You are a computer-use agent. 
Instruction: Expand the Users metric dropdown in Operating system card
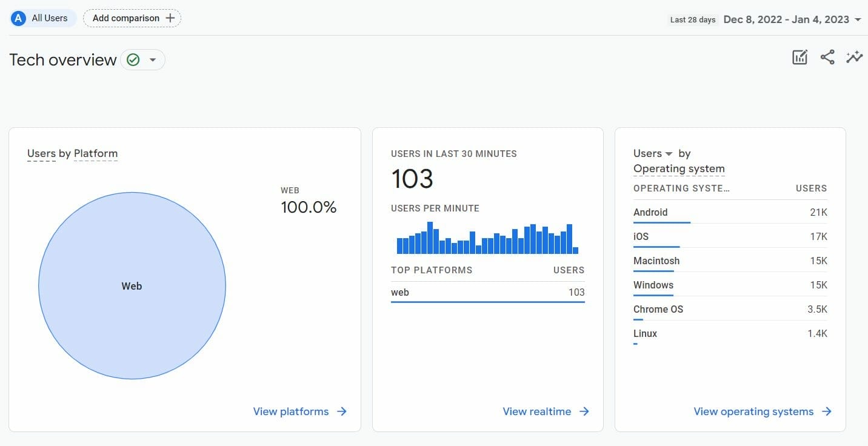[x=669, y=153]
